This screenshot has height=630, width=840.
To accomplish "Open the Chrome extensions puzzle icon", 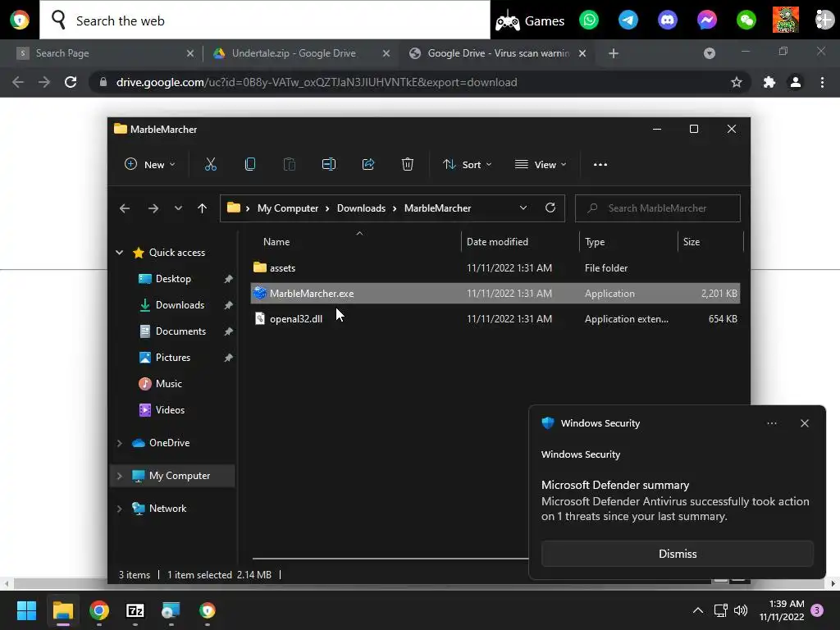I will (x=769, y=82).
